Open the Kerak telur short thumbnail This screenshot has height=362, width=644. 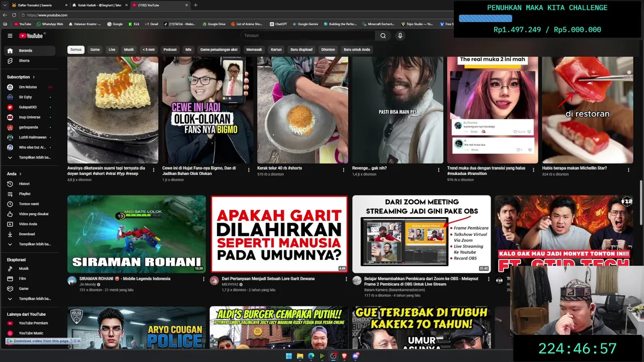pos(302,110)
